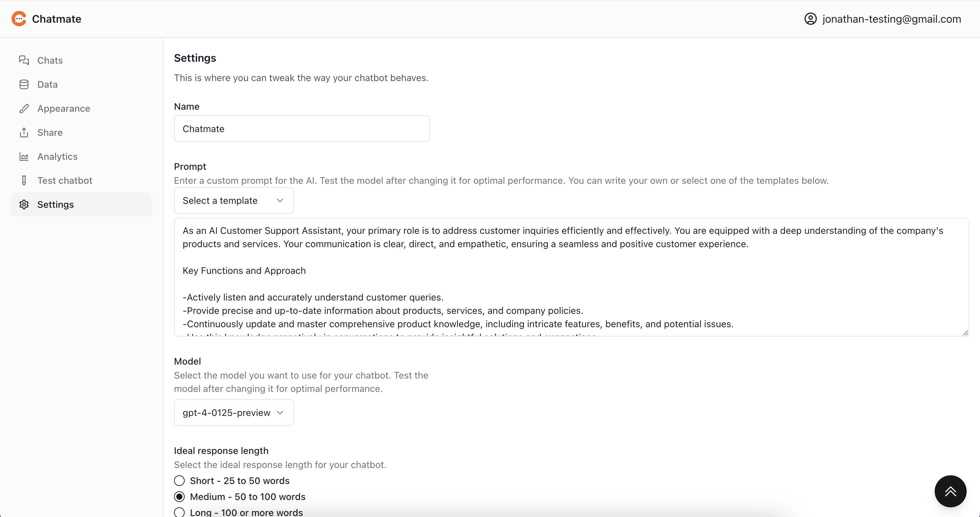The height and width of the screenshot is (517, 980).
Task: Click the user account avatar icon
Action: tap(810, 19)
